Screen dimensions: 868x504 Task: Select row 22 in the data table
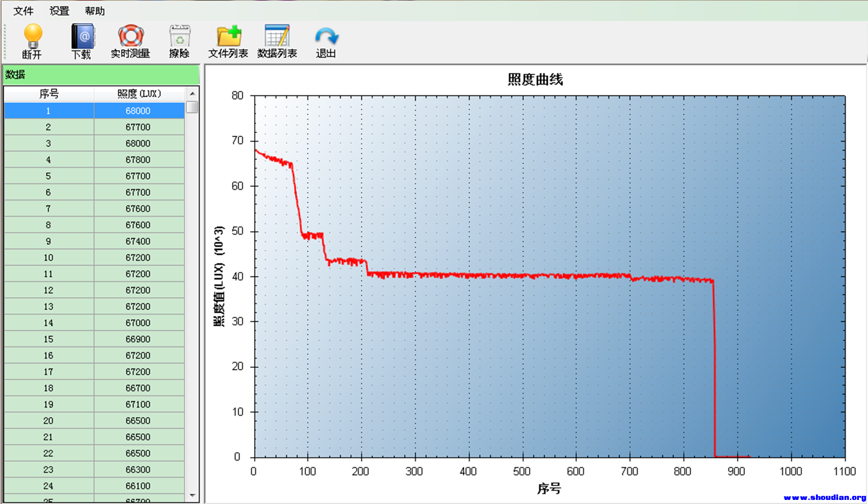(94, 453)
